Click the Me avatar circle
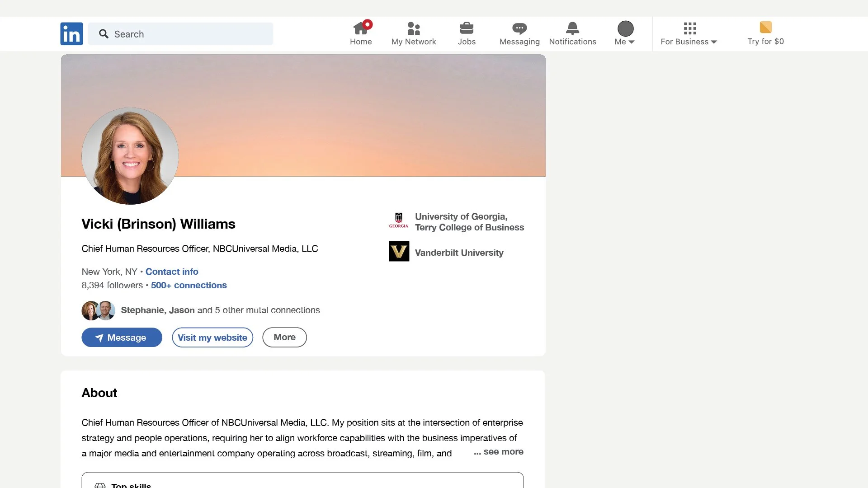 (626, 28)
